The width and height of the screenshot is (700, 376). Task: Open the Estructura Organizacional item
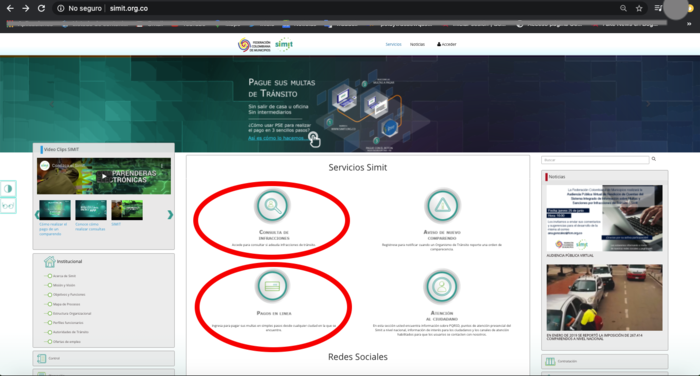coord(72,313)
